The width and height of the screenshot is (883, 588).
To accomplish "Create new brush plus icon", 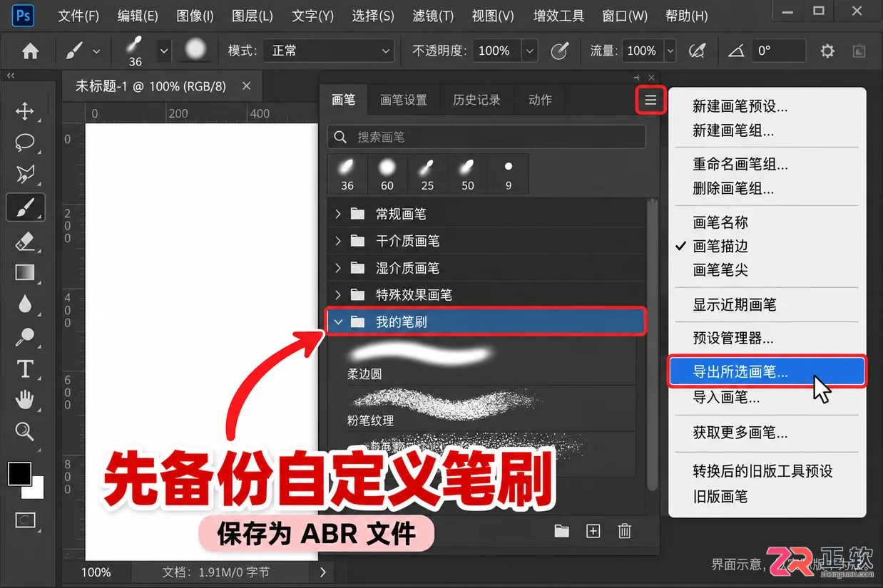I will 593,531.
